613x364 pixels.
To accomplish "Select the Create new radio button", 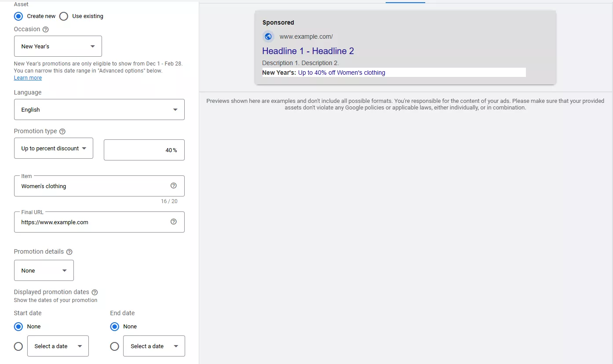I will coord(18,16).
